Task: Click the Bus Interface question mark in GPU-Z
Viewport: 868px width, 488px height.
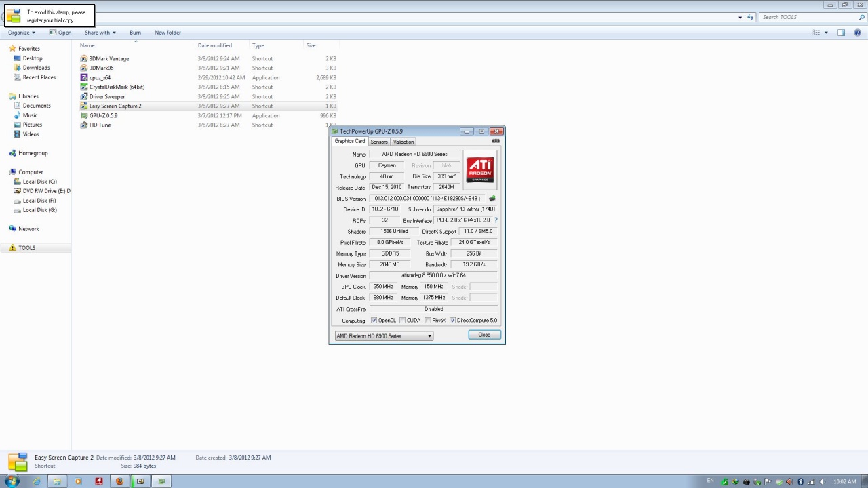Action: pos(496,220)
